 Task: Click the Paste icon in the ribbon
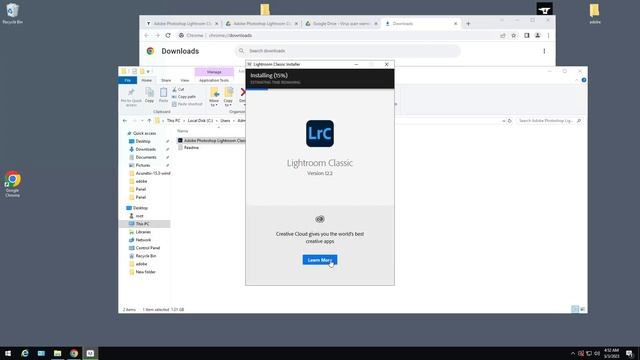click(163, 95)
